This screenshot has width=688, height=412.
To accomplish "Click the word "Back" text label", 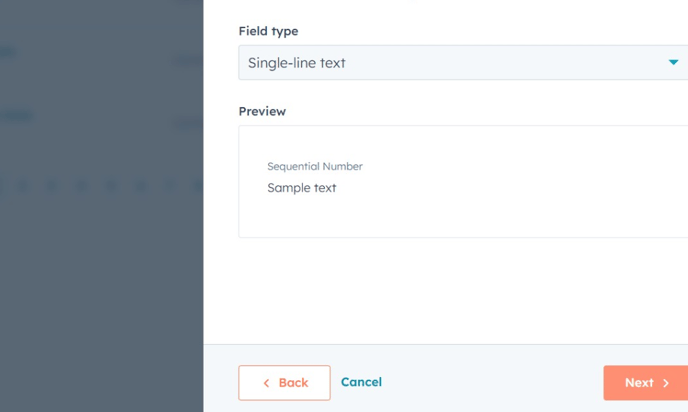I will pos(293,383).
